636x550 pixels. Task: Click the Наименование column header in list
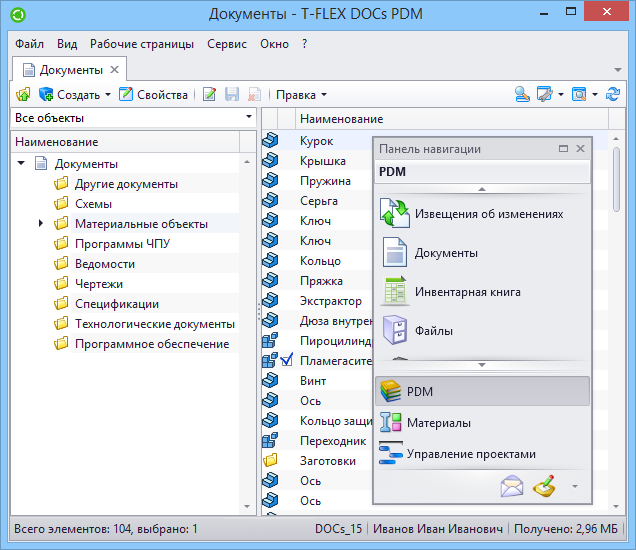[452, 119]
